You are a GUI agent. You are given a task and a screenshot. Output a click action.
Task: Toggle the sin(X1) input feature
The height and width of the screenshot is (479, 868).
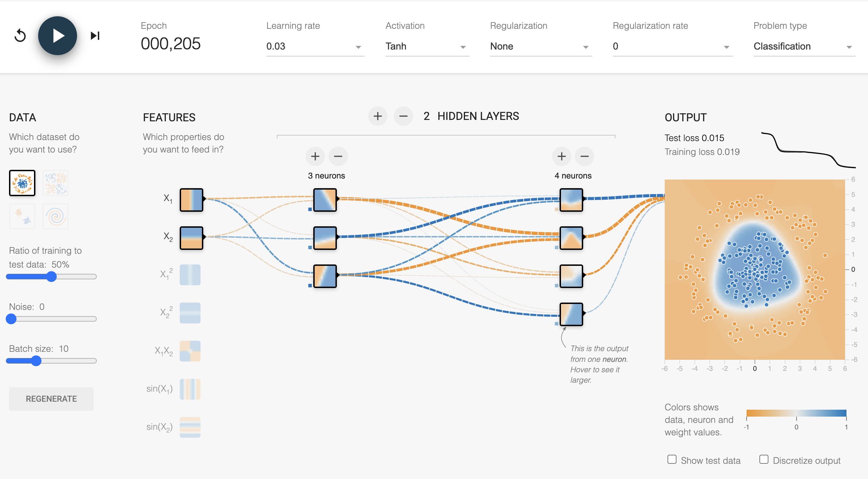coord(190,389)
